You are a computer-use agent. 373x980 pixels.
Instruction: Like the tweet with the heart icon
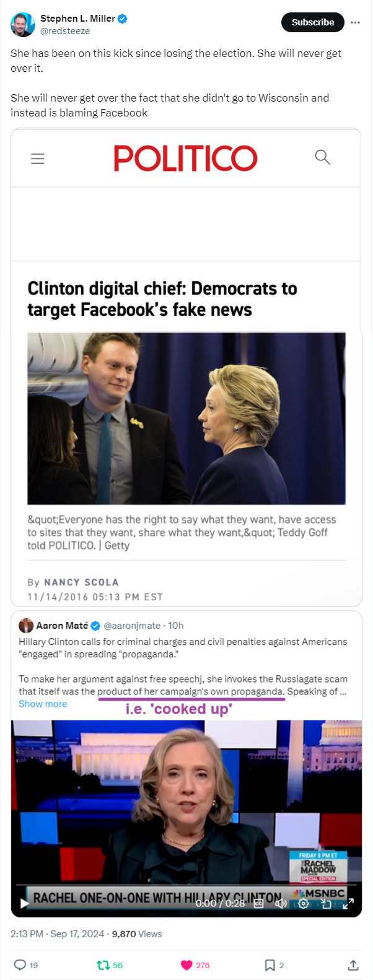(186, 965)
